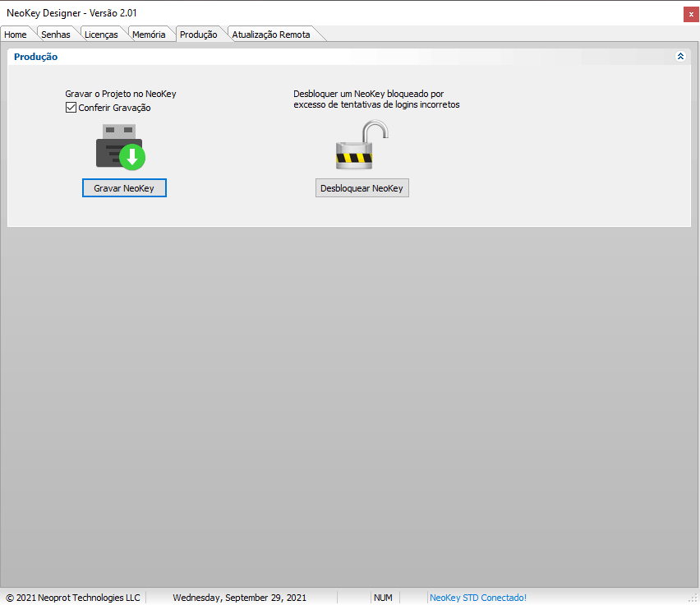Click the USB drive download icon
Viewport: 700px width, 605px height.
120,147
